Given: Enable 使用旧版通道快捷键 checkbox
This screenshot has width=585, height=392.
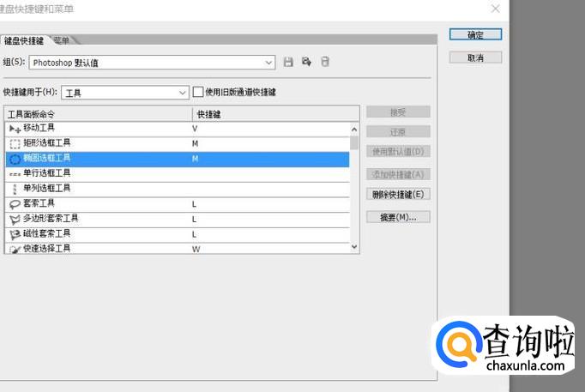Looking at the screenshot, I should pos(198,92).
